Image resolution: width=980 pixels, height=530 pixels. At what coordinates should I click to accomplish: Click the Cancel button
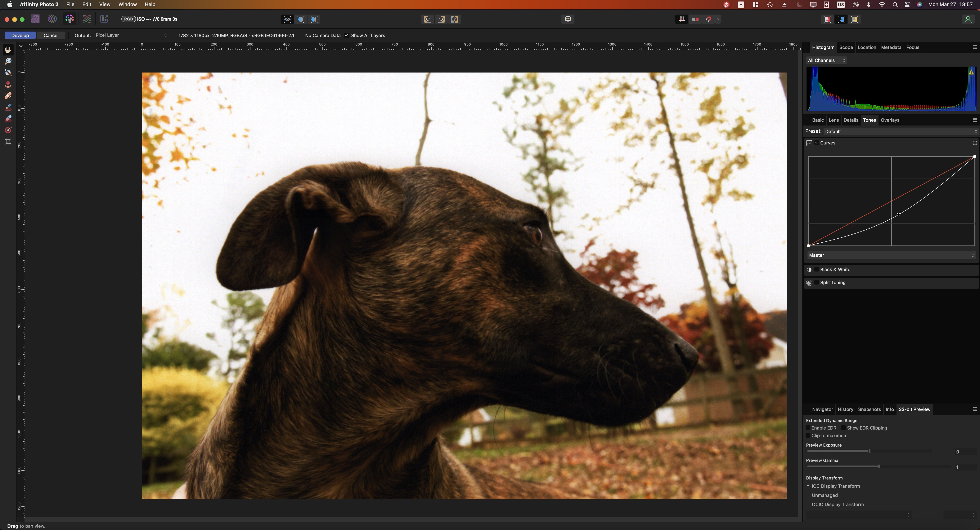click(51, 35)
